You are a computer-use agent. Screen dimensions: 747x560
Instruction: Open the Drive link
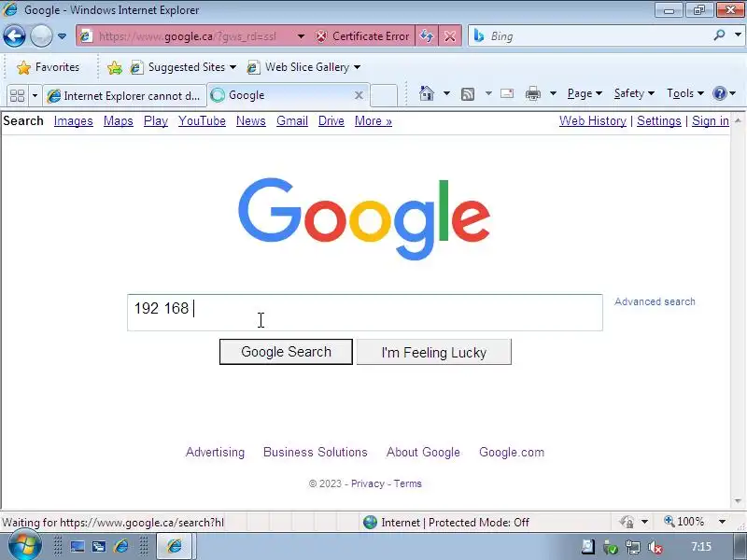[331, 121]
